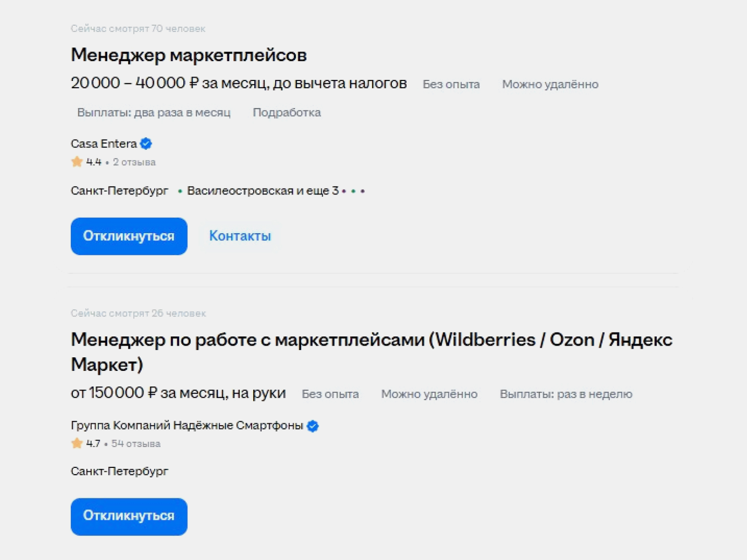View the '2 отзыва' reviews link

(x=134, y=162)
